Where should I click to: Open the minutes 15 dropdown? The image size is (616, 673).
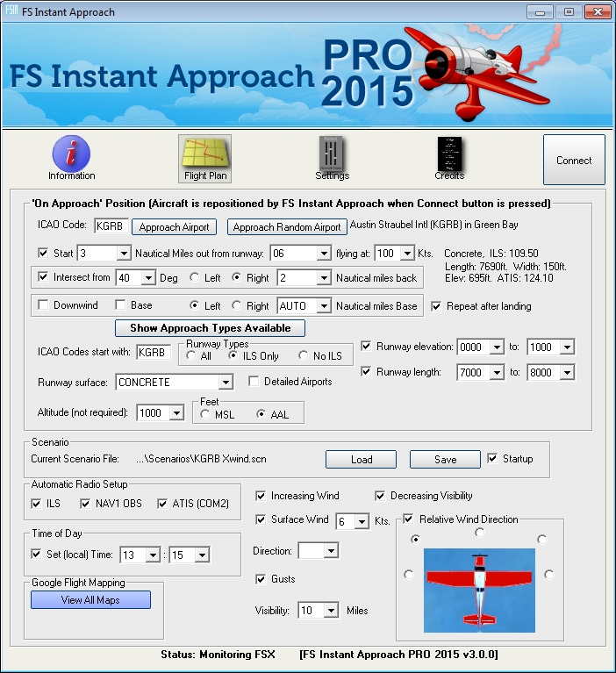pos(202,555)
